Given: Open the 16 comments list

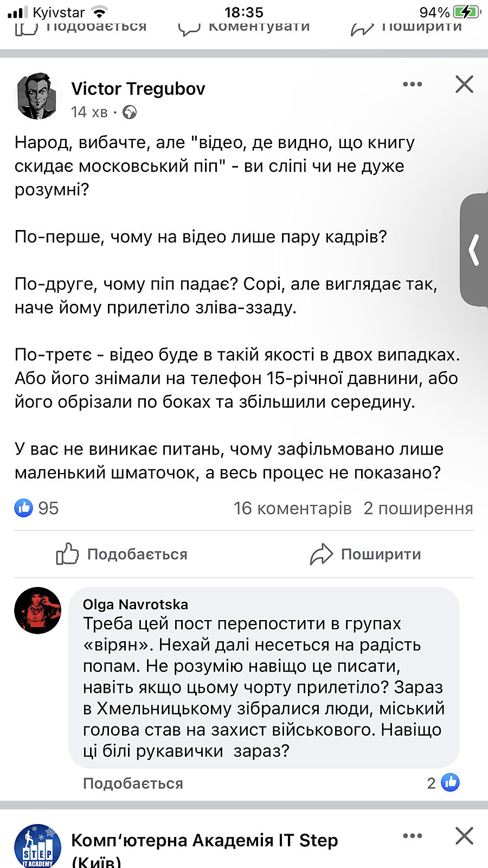Looking at the screenshot, I should tap(292, 508).
